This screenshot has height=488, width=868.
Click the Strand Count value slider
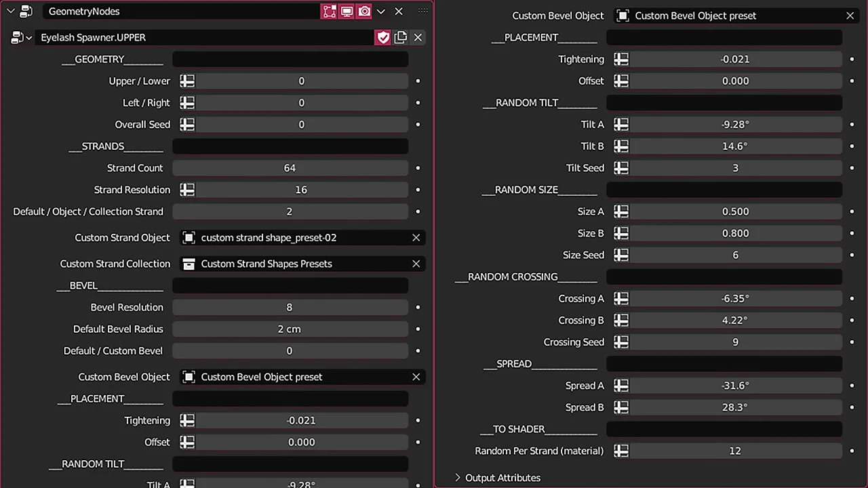click(x=290, y=168)
